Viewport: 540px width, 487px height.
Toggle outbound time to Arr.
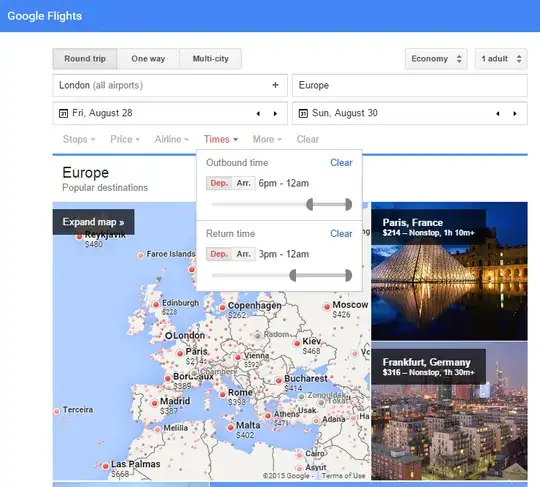tap(243, 183)
